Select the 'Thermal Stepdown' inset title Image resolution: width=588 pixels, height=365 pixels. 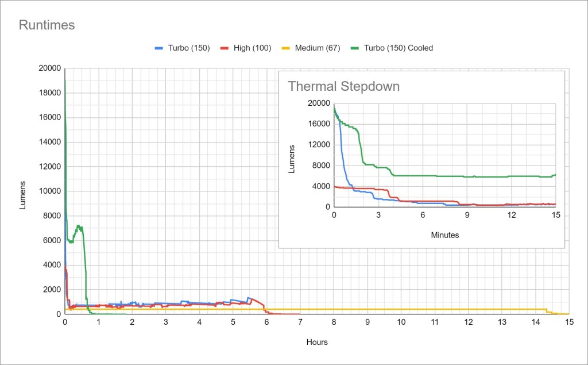[343, 87]
